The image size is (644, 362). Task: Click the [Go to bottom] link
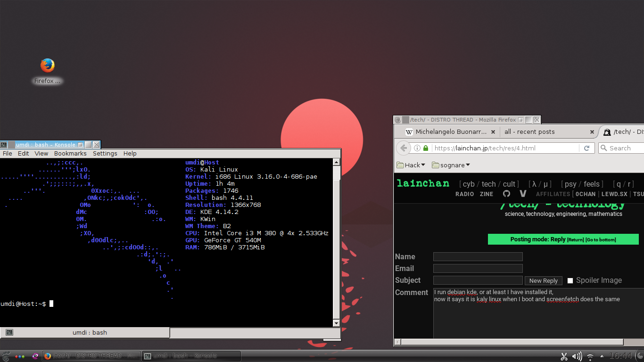pos(601,239)
